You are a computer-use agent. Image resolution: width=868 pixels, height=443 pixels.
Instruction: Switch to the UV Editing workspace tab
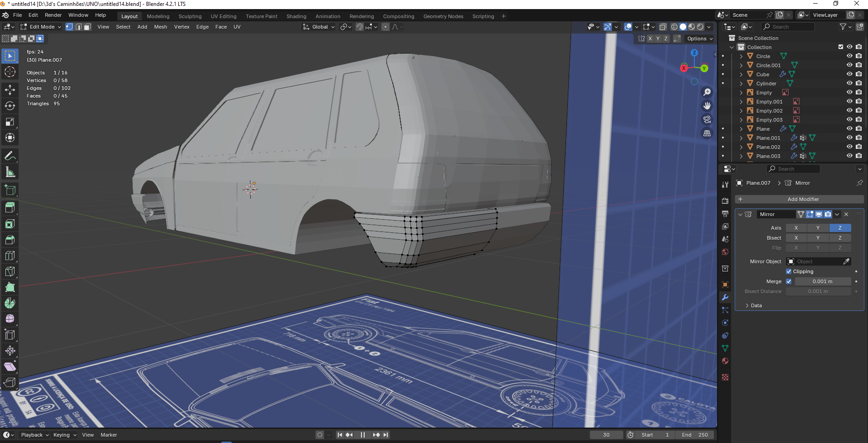point(224,16)
